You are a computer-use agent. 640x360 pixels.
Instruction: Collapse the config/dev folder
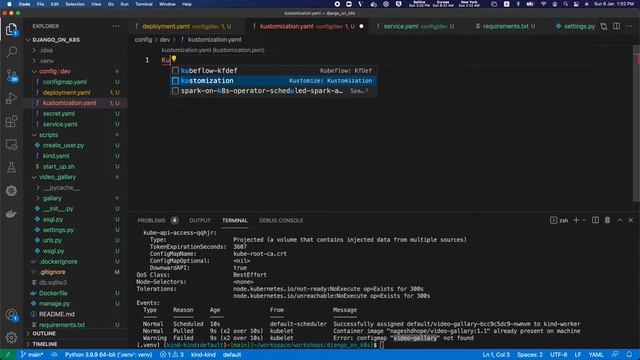(34, 71)
